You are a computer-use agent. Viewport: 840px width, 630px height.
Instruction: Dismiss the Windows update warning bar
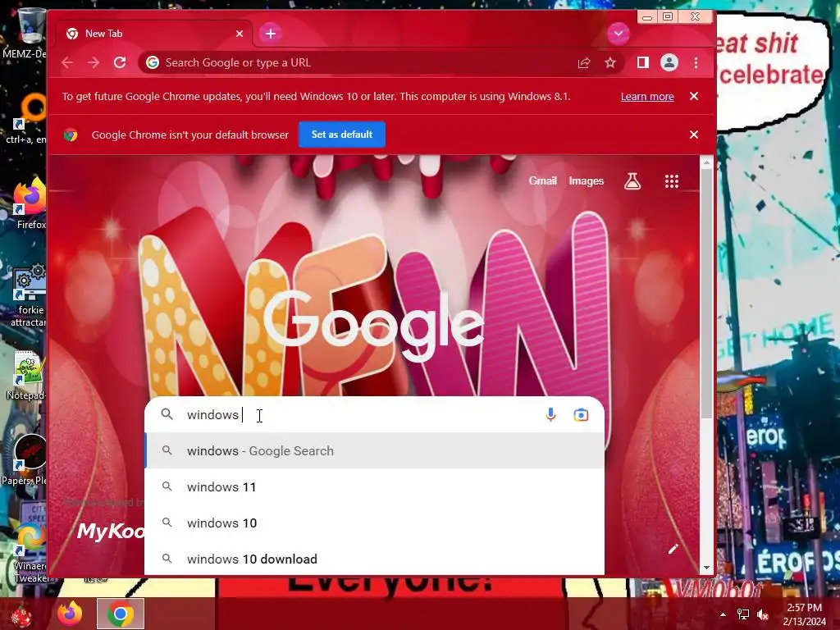click(694, 97)
